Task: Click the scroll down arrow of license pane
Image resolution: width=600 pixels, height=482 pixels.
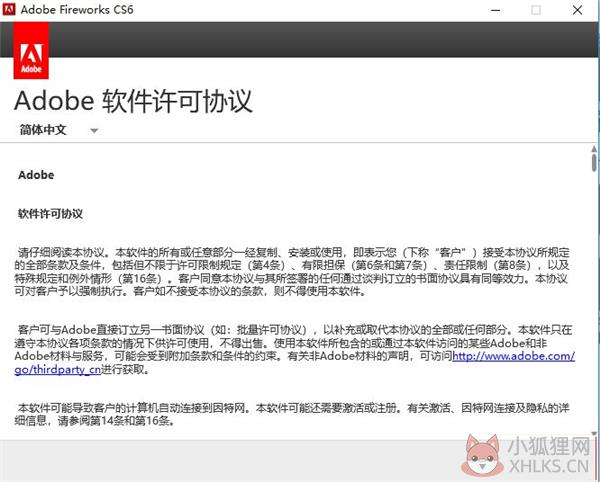Action: tap(594, 433)
